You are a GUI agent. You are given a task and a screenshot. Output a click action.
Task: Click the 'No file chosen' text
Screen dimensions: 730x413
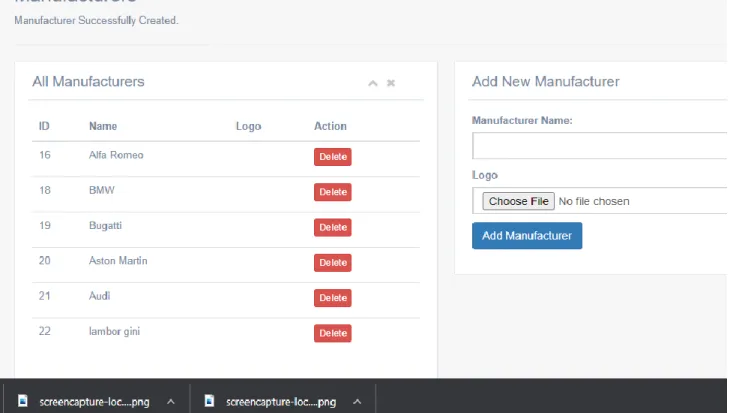(594, 201)
